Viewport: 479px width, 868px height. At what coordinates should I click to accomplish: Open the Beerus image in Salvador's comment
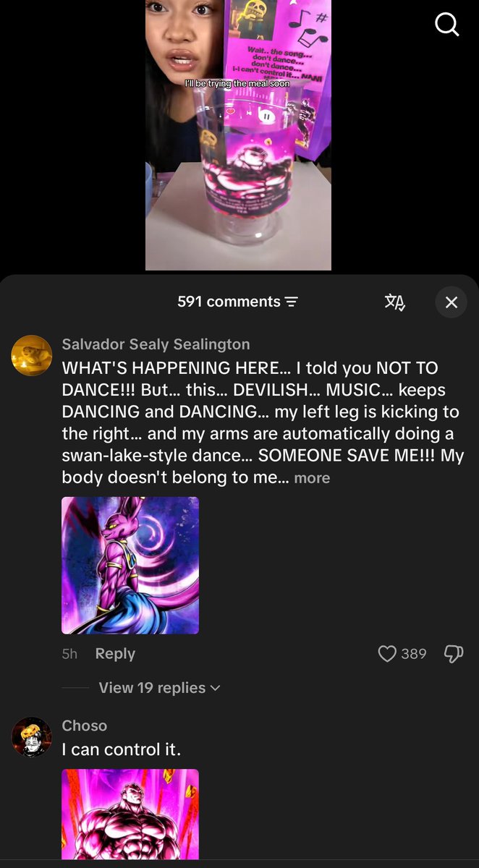[130, 566]
